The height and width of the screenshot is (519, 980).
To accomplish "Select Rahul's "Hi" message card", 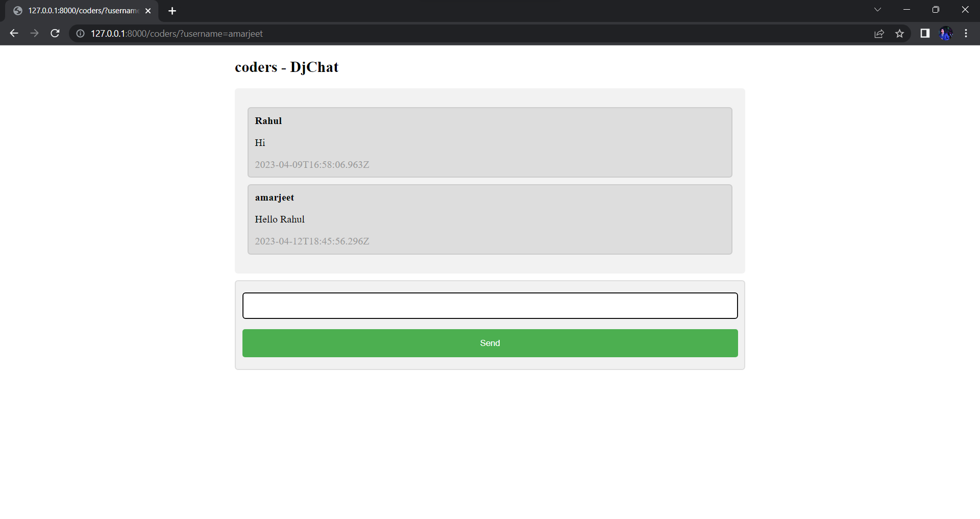I will pyautogui.click(x=490, y=142).
